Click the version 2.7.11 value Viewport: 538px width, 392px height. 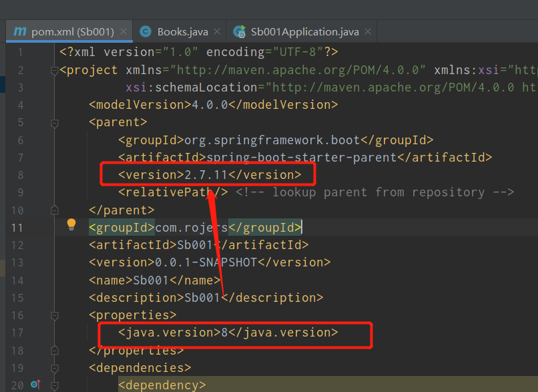pyautogui.click(x=206, y=175)
